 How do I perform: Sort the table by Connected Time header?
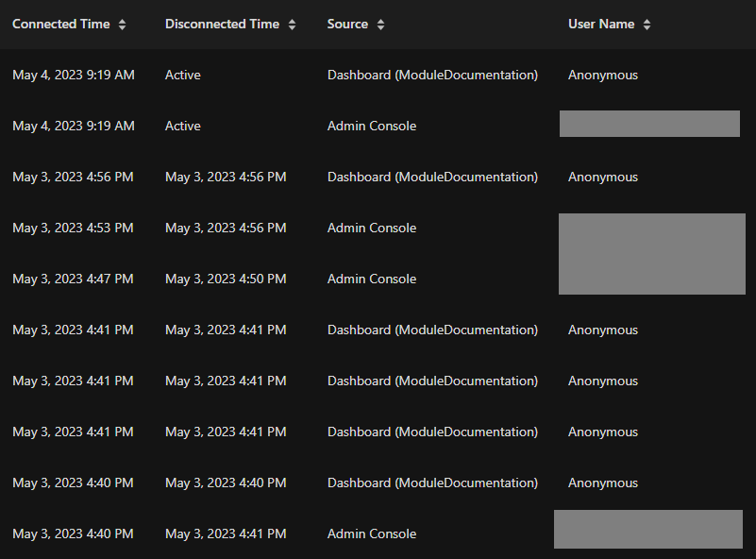pos(60,24)
